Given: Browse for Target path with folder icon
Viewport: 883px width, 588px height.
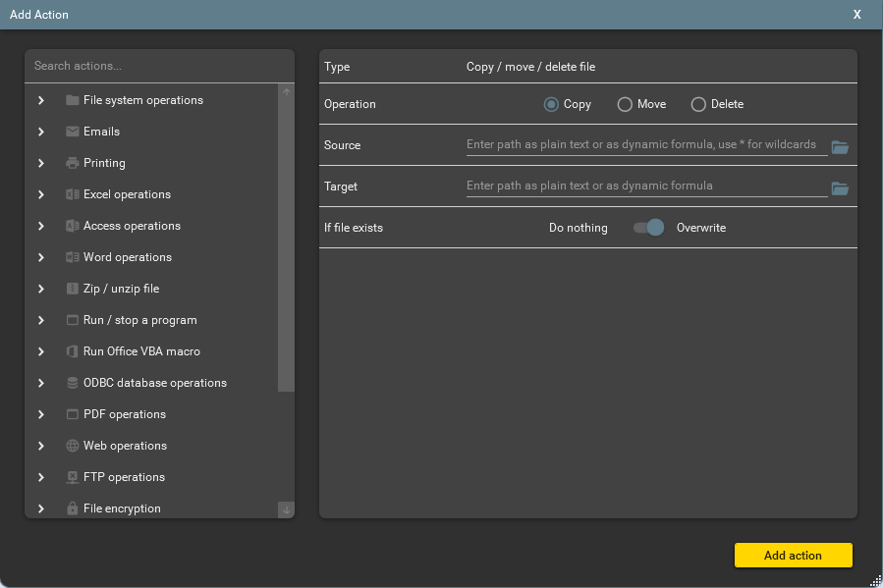Looking at the screenshot, I should 840,188.
